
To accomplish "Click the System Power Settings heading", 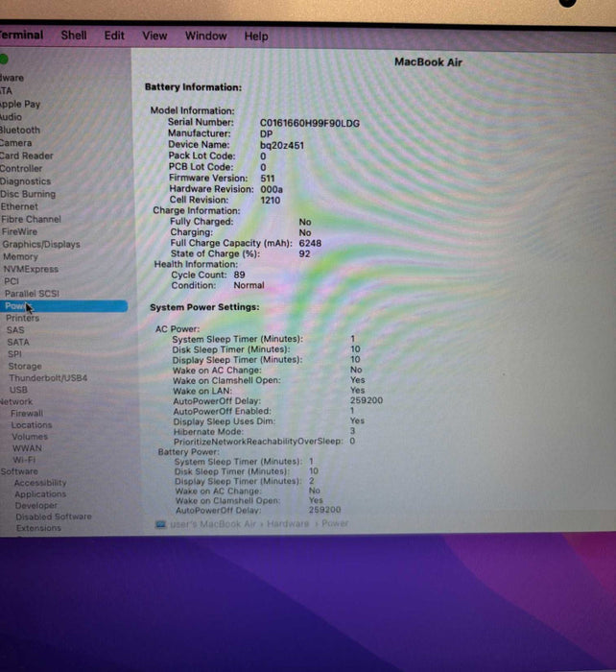I will click(204, 307).
